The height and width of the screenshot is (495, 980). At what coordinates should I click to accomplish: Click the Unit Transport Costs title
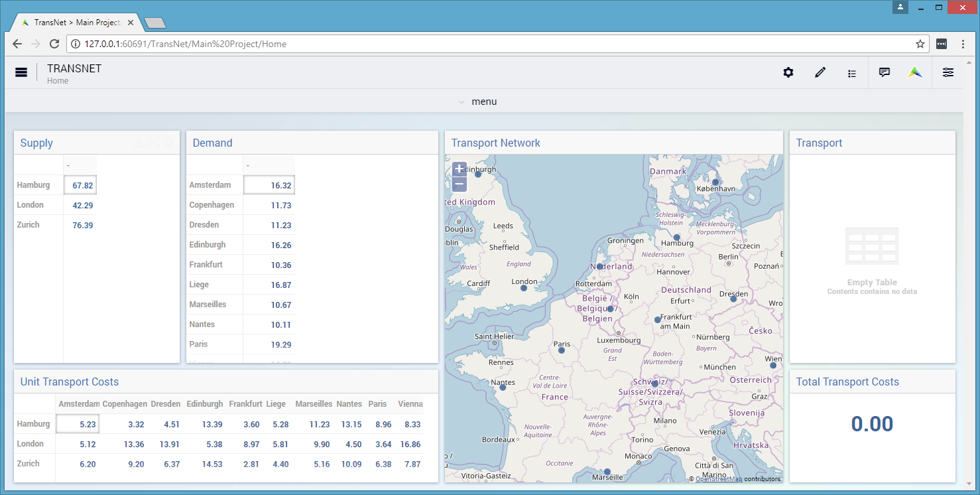point(70,382)
